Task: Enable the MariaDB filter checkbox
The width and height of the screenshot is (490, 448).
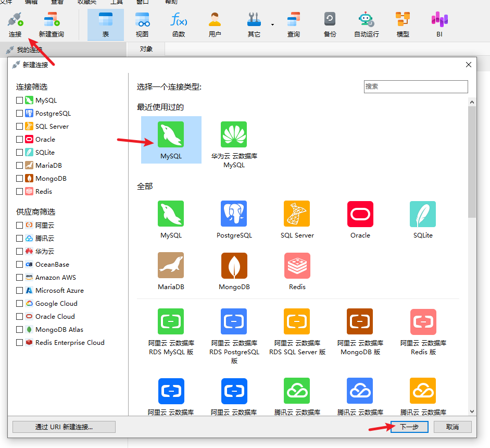Action: click(19, 165)
